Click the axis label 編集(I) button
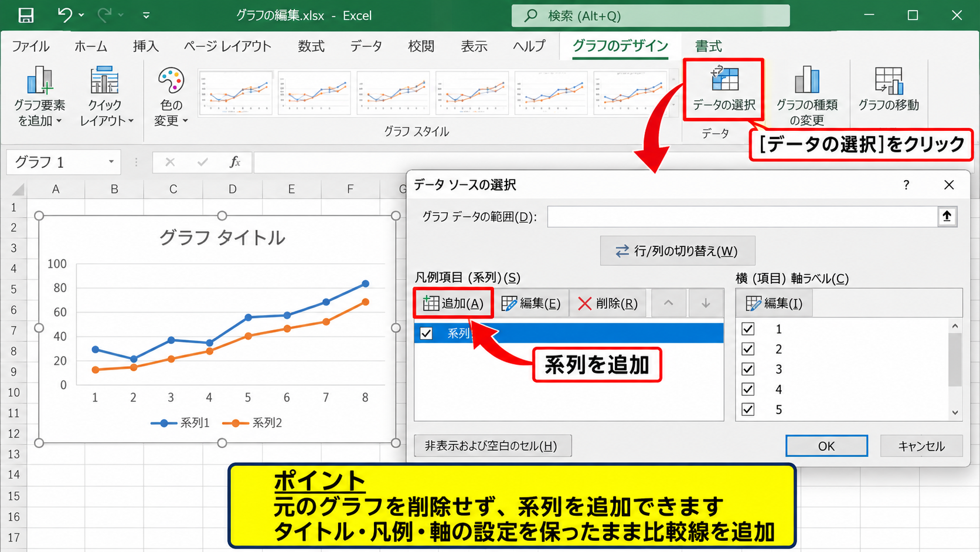This screenshot has width=980, height=552. coord(774,303)
